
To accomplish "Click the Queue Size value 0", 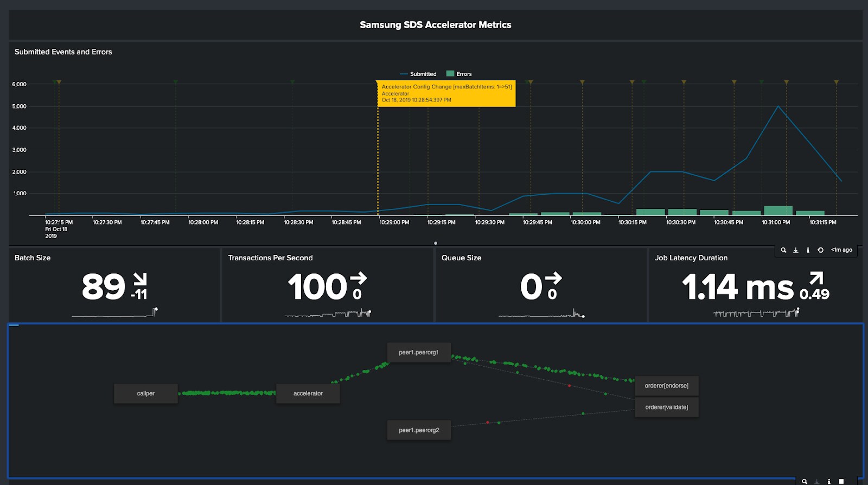I will pos(532,286).
